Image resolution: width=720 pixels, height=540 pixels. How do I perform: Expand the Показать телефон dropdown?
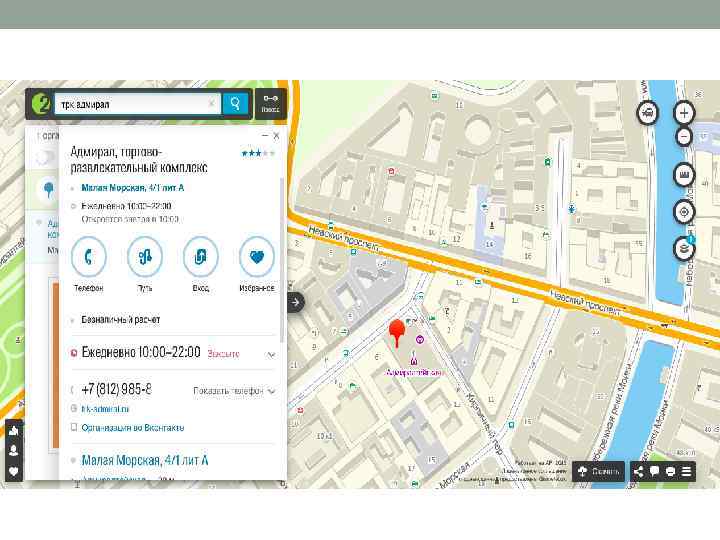[234, 391]
